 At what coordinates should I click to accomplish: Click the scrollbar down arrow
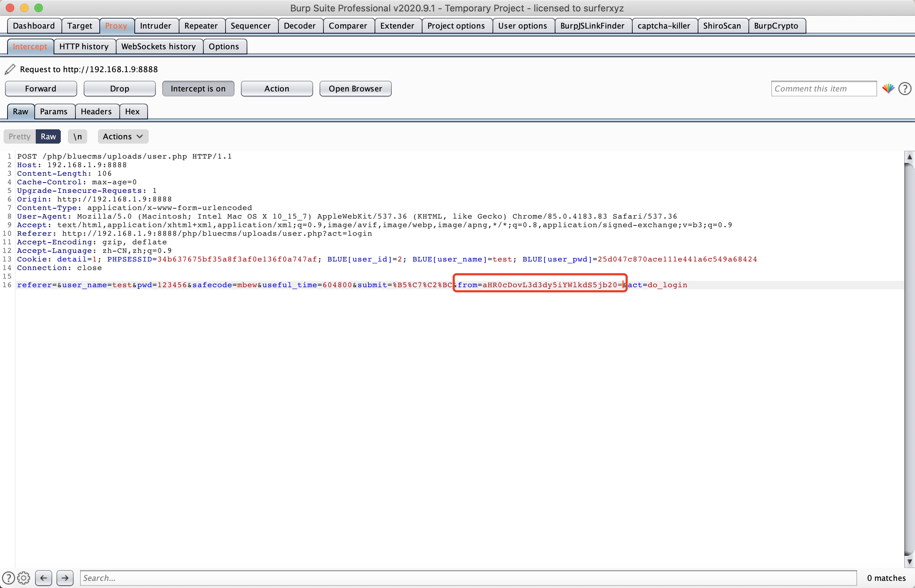909,562
